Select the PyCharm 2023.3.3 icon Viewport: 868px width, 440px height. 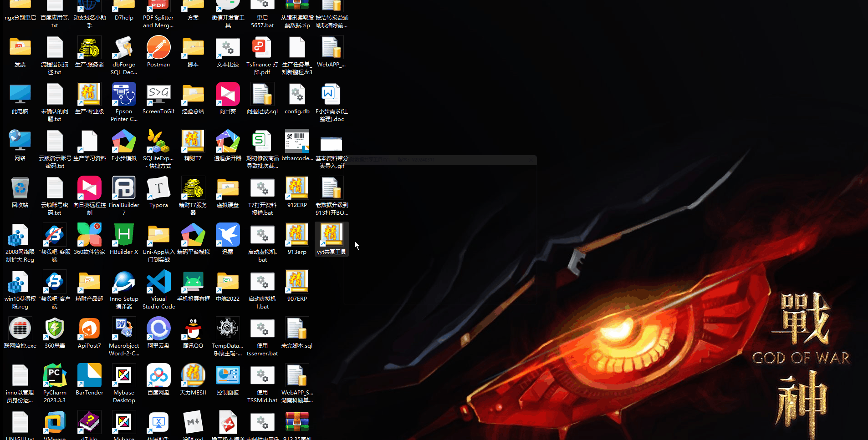click(x=55, y=376)
